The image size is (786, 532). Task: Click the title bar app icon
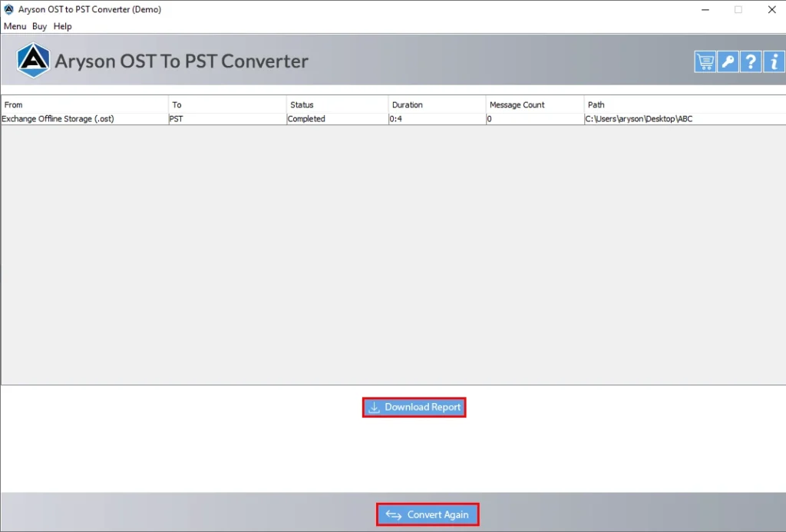9,9
